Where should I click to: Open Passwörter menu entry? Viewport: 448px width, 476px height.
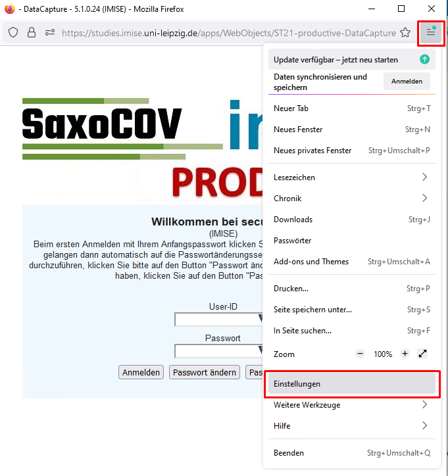coord(352,241)
